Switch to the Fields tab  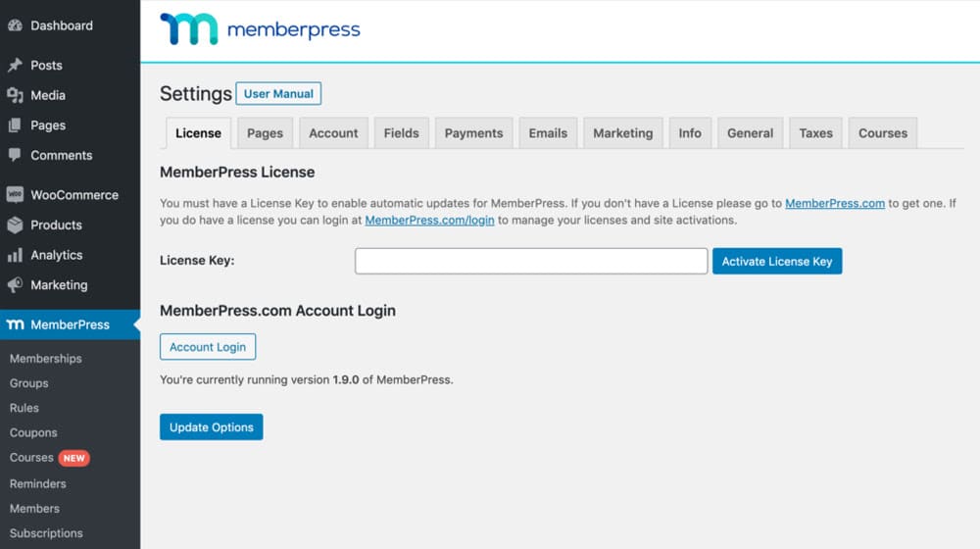point(401,133)
